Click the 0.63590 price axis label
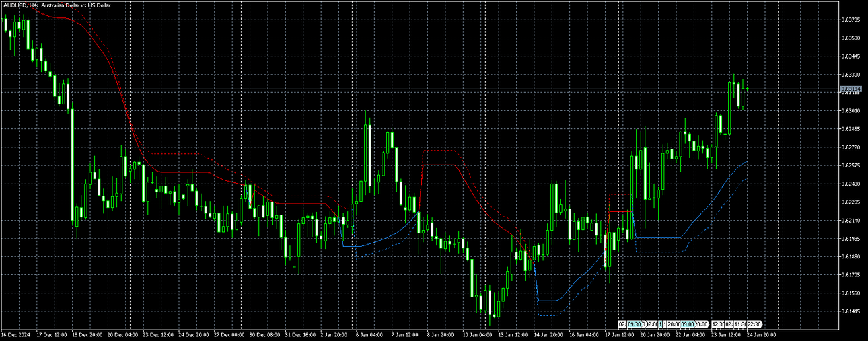This screenshot has width=868, height=341. [851, 38]
